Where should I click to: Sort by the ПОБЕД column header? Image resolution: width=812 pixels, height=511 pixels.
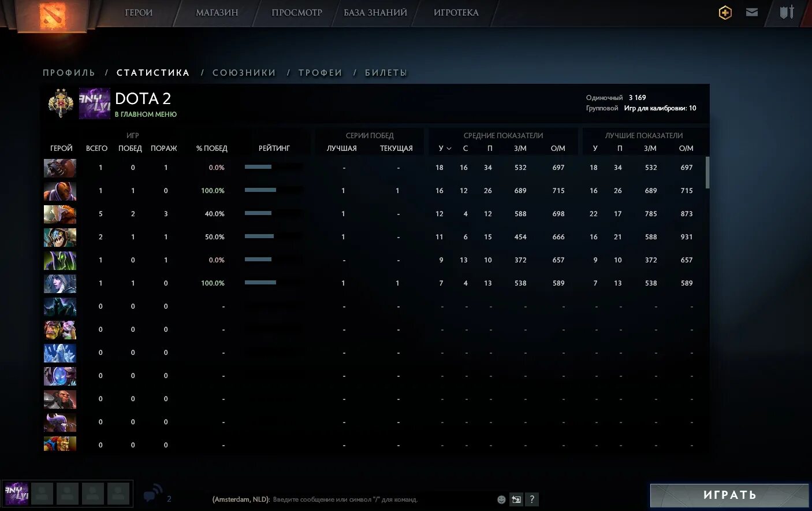pyautogui.click(x=130, y=149)
